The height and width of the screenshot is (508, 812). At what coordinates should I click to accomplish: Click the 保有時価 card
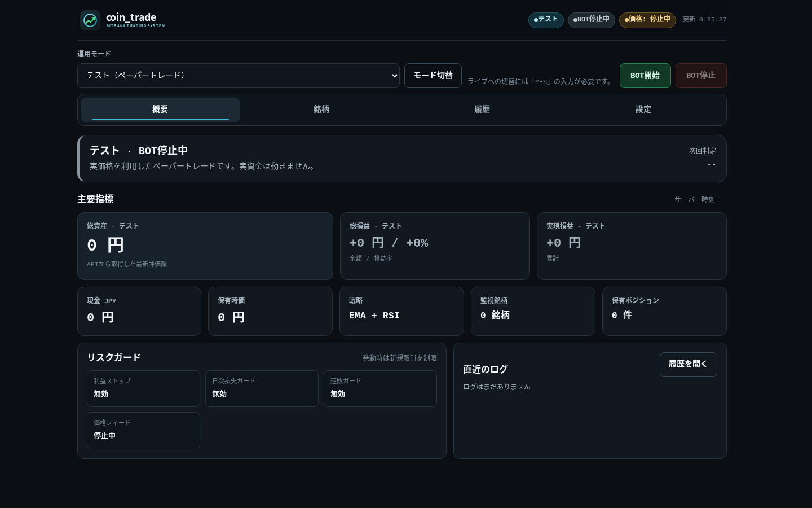(x=270, y=312)
